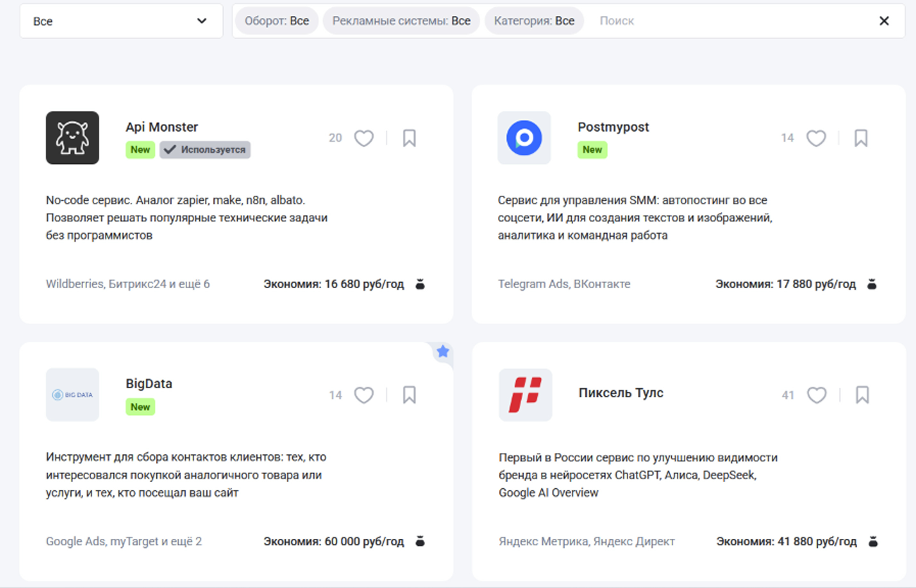Open the Рекламные системы filter
The height and width of the screenshot is (588, 916).
pyautogui.click(x=401, y=20)
